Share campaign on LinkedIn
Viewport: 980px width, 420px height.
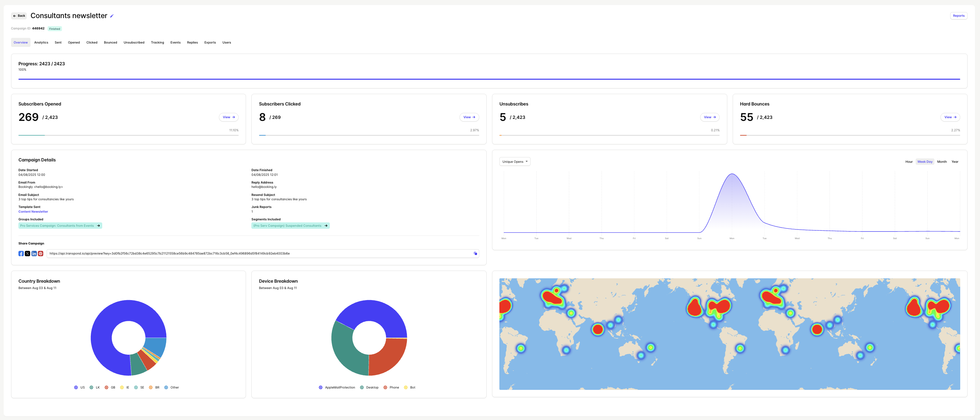[x=34, y=254]
